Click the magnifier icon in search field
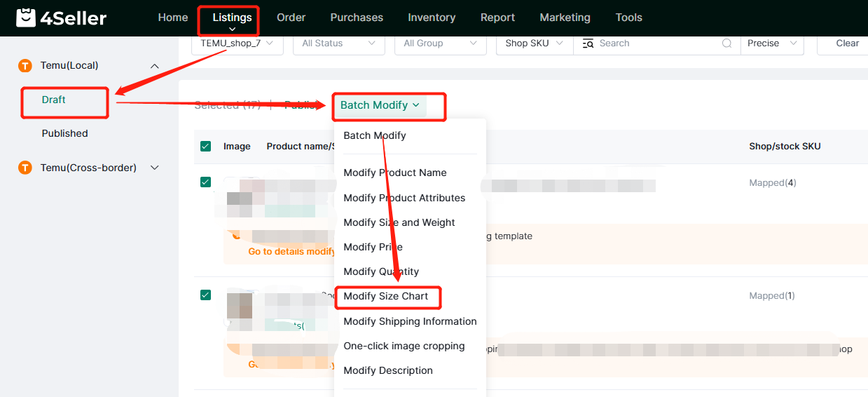Image resolution: width=868 pixels, height=397 pixels. tap(726, 43)
